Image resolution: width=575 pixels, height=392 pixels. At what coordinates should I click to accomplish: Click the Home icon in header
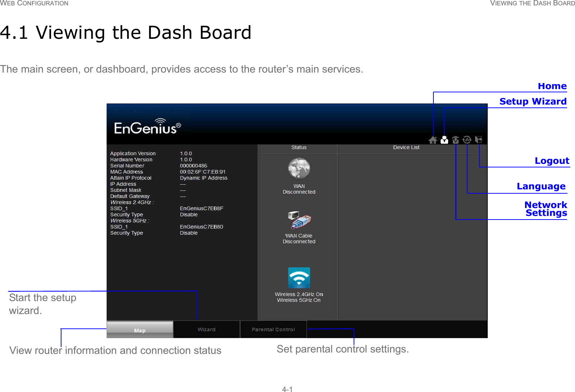pos(433,140)
